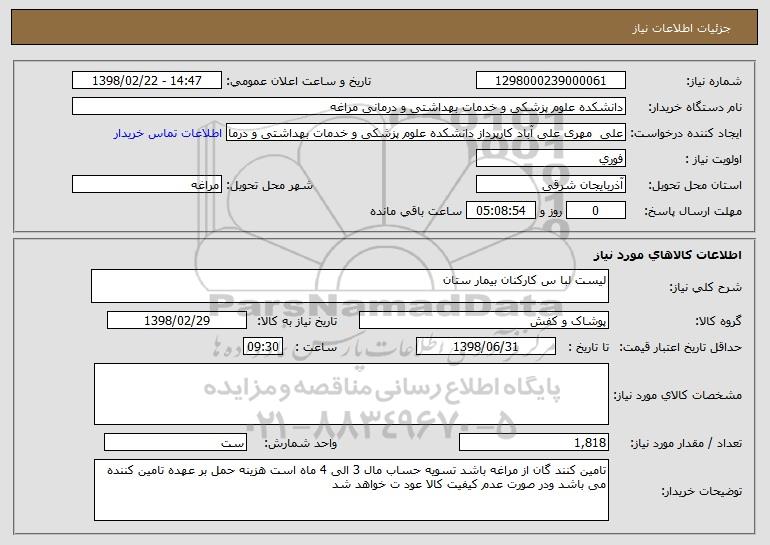Click the quantity field showing 1,818
The height and width of the screenshot is (545, 770).
[x=534, y=442]
